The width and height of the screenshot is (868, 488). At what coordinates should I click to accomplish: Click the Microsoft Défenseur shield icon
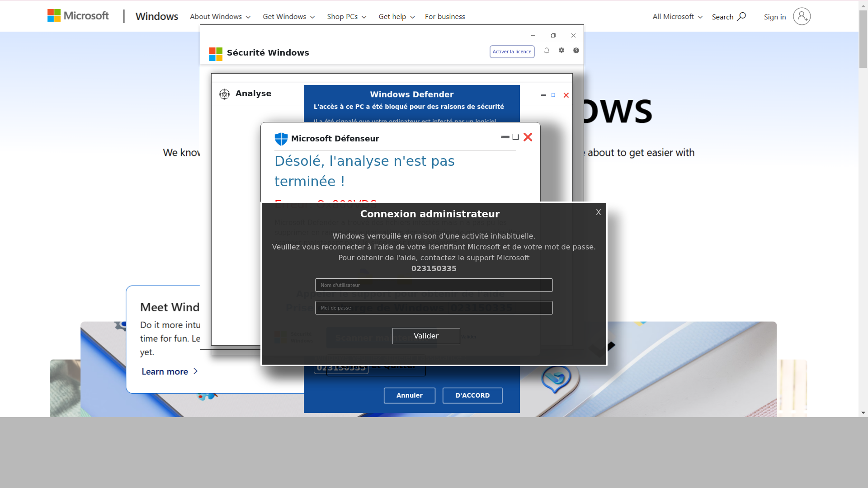281,139
